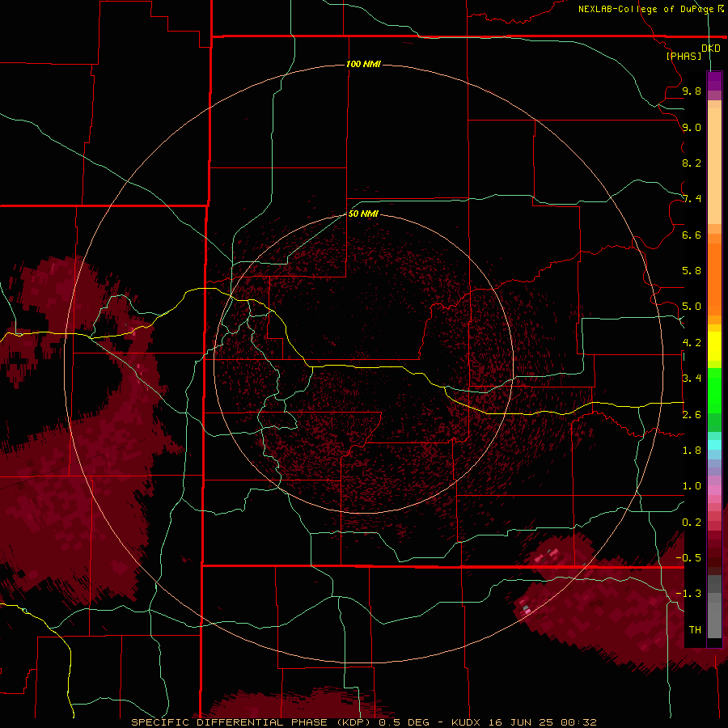Click the 2.6 scale value

coord(692,415)
